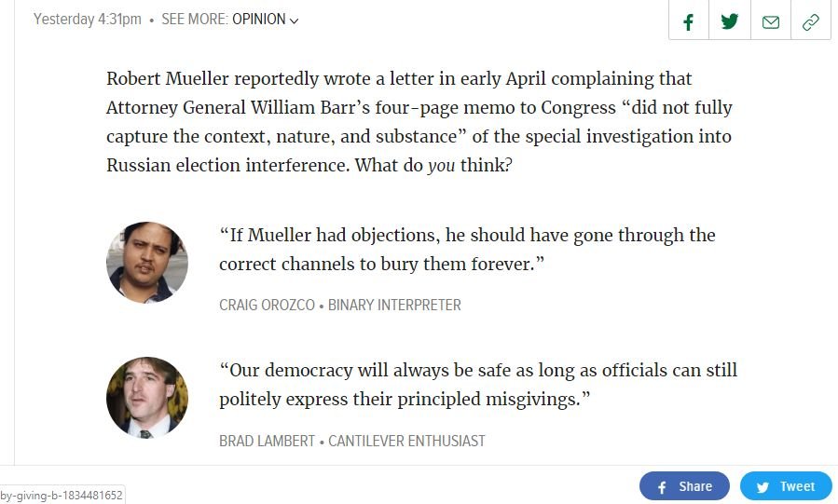This screenshot has width=838, height=504.
Task: Click the email envelope share icon
Action: (x=771, y=22)
